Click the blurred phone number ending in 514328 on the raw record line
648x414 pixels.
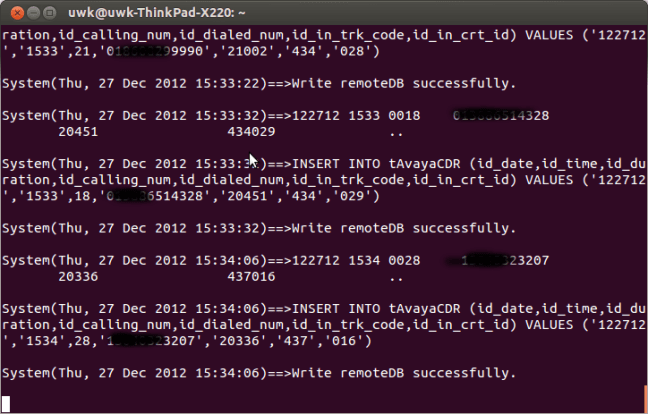point(501,116)
